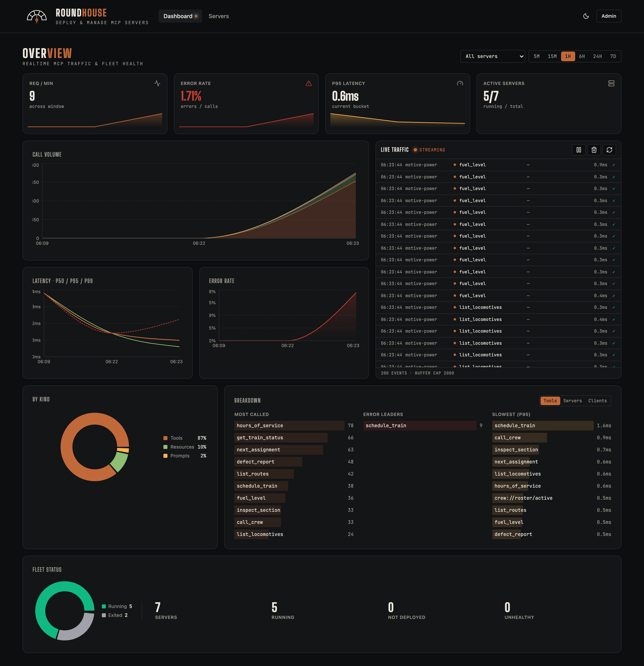Click the orange Streaming status dot
The width and height of the screenshot is (644, 666).
pos(415,150)
